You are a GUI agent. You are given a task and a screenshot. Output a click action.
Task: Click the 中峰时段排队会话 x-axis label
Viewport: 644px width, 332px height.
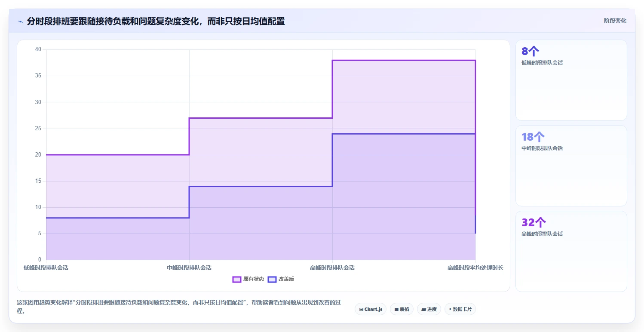(189, 267)
